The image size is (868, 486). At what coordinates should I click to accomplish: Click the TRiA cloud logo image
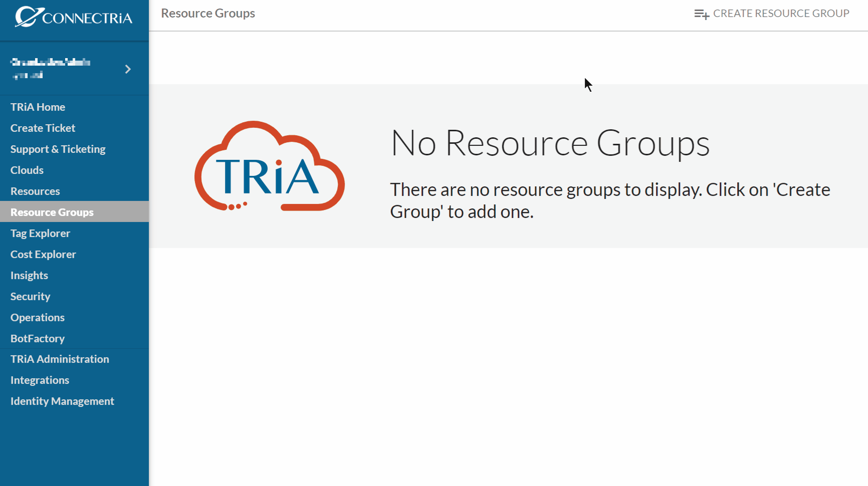(x=270, y=166)
